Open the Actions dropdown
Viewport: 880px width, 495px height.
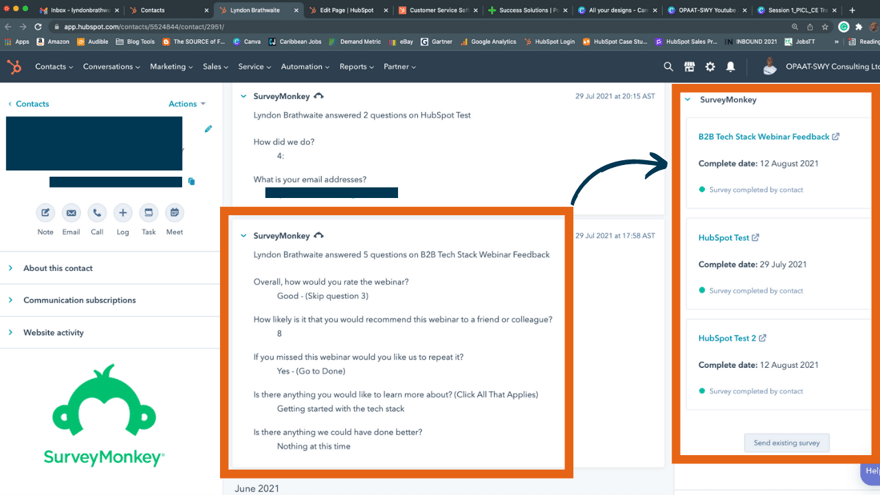(187, 104)
